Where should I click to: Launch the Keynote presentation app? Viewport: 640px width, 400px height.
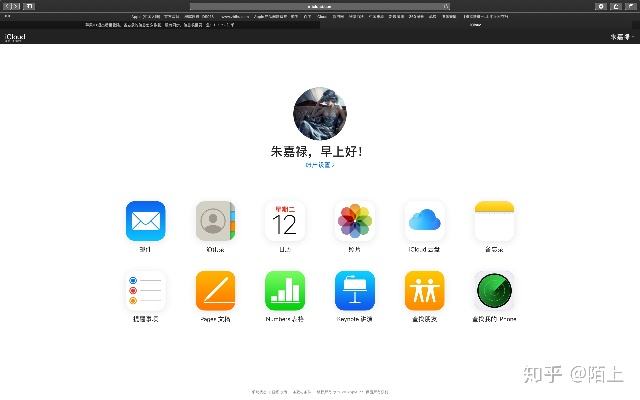[x=355, y=291]
